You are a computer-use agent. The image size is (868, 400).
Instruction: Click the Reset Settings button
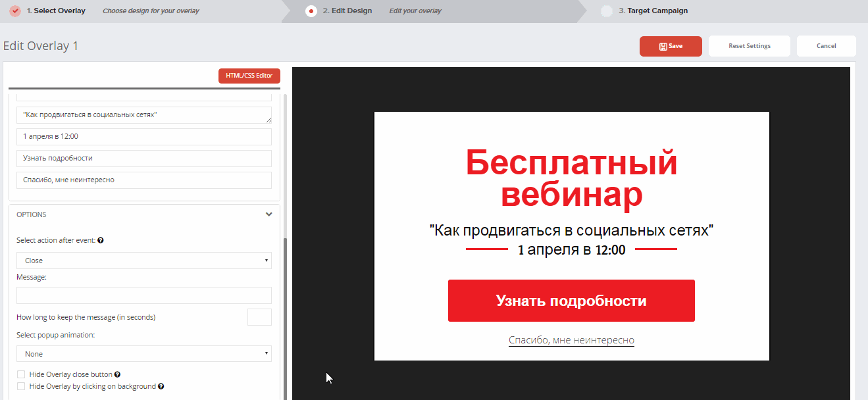(750, 46)
